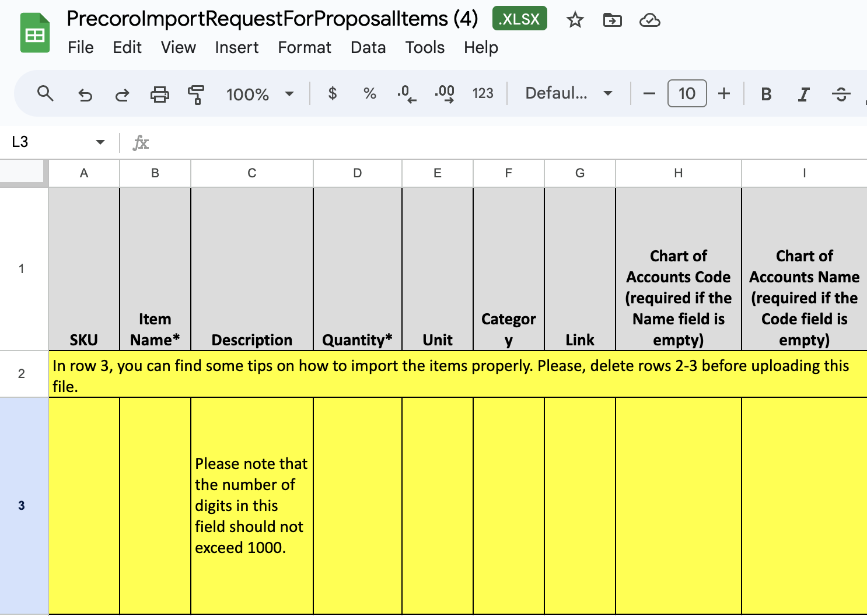The width and height of the screenshot is (867, 616).
Task: Format as percent
Action: (369, 93)
